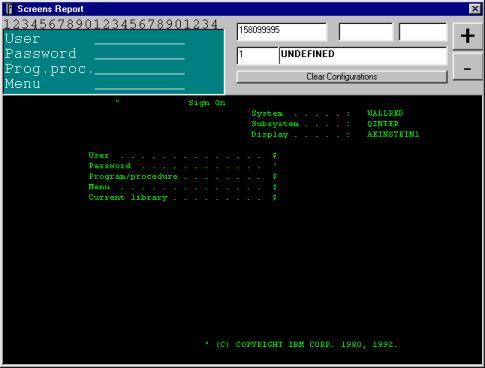
Task: Select the UNDEFINED text field
Action: tap(363, 56)
